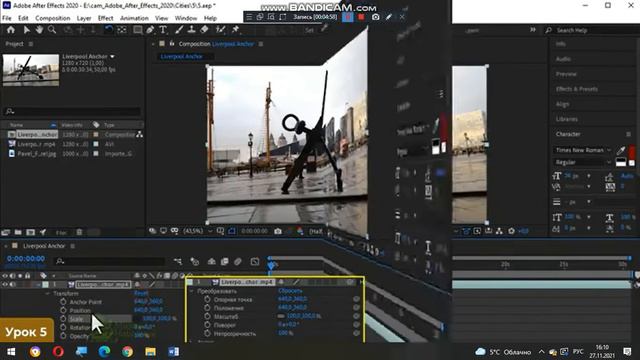Open the Effect menu
Screen dimensions: 640x360
point(105,18)
